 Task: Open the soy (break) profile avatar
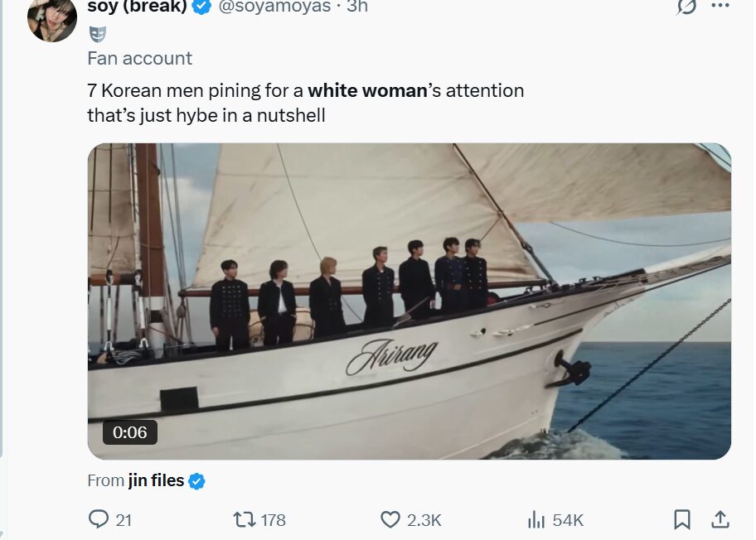coord(52,18)
